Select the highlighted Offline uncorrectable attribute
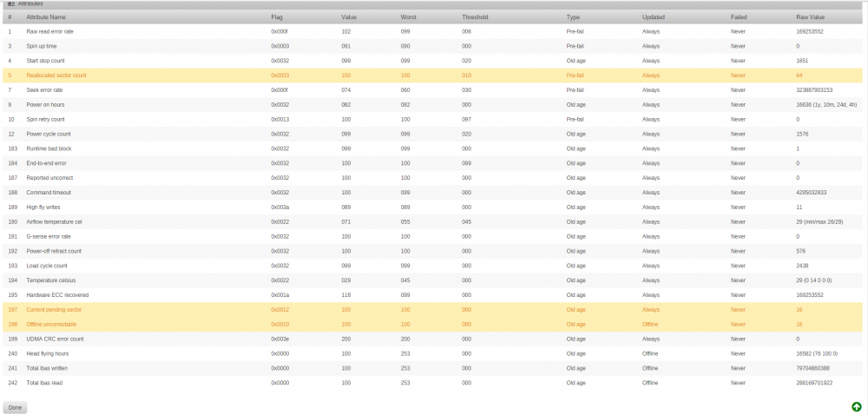The width and height of the screenshot is (868, 415). click(51, 324)
